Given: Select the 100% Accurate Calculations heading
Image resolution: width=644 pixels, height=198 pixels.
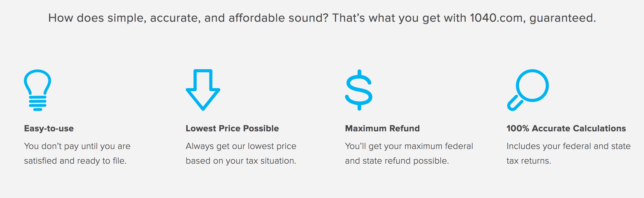Looking at the screenshot, I should [x=566, y=128].
